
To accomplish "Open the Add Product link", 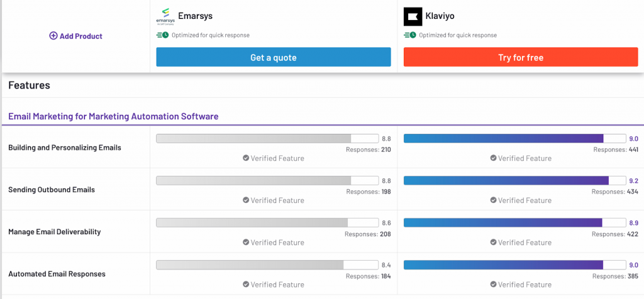I will [x=80, y=36].
